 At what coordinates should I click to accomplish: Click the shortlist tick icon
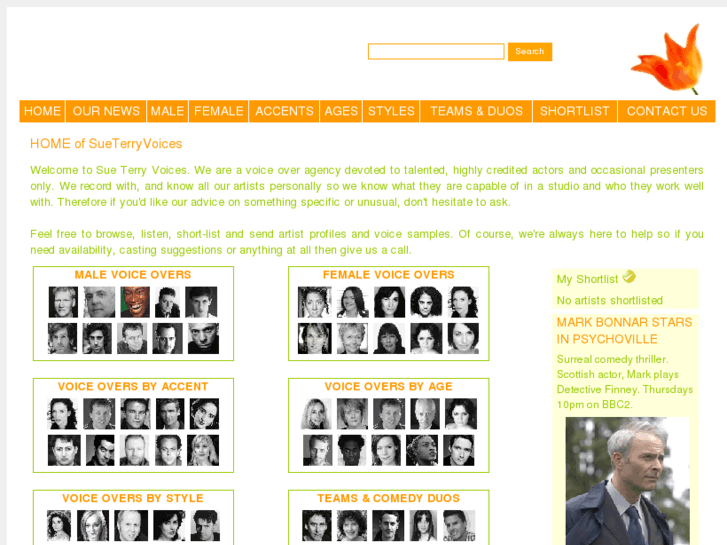pyautogui.click(x=629, y=277)
